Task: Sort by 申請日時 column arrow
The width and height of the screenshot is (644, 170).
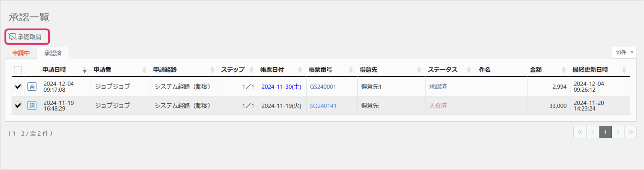Action: 85,70
